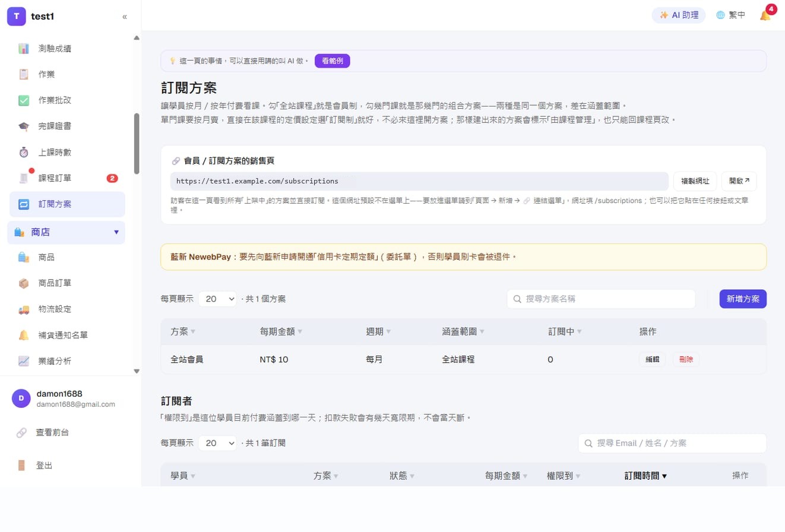Edit the 全站會員 plan

click(653, 359)
